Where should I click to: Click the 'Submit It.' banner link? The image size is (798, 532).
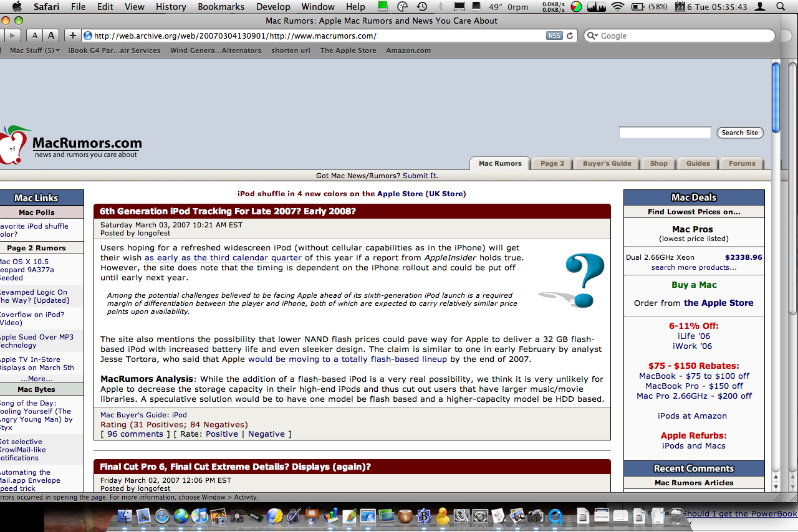[x=420, y=176]
